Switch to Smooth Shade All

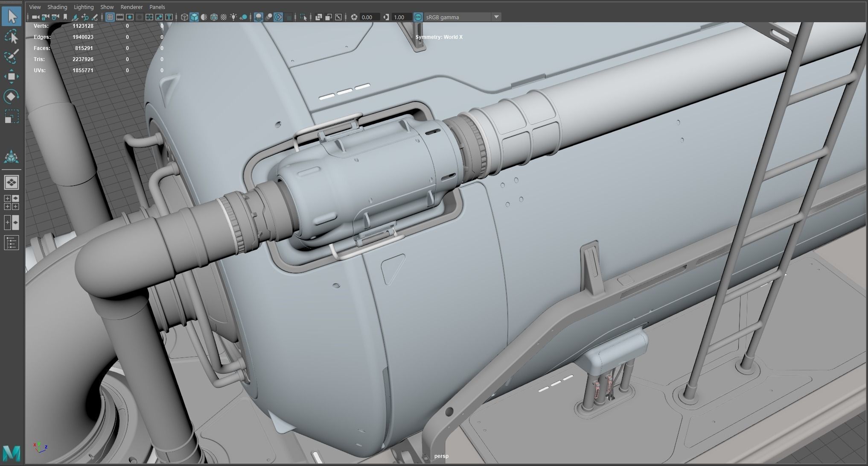[194, 17]
